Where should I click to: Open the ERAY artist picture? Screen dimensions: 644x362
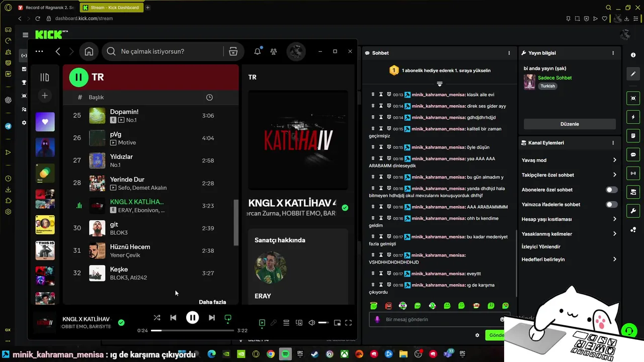(271, 267)
